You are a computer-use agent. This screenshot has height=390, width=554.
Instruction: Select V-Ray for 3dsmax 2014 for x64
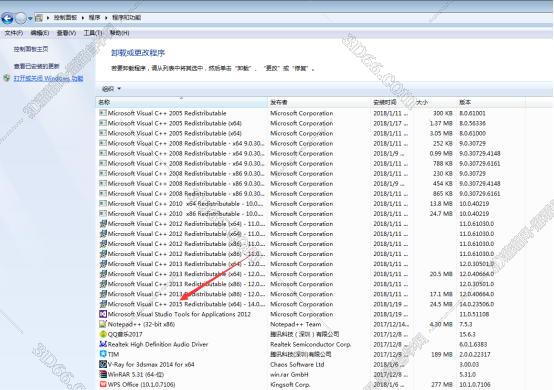click(151, 364)
